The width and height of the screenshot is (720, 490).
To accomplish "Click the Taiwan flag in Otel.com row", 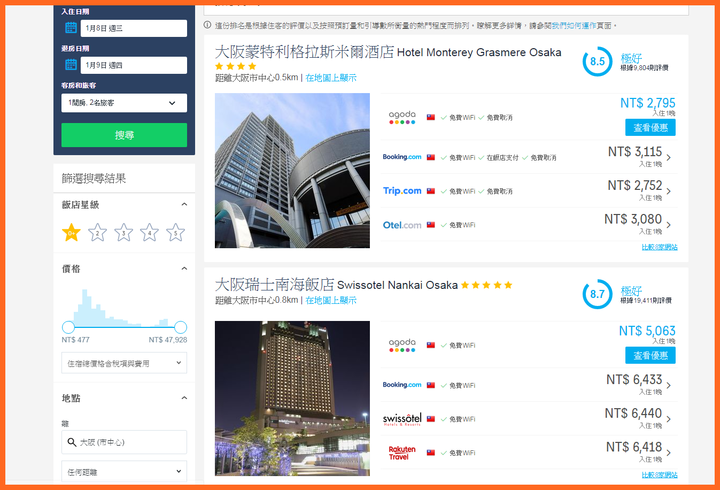I will pos(431,225).
